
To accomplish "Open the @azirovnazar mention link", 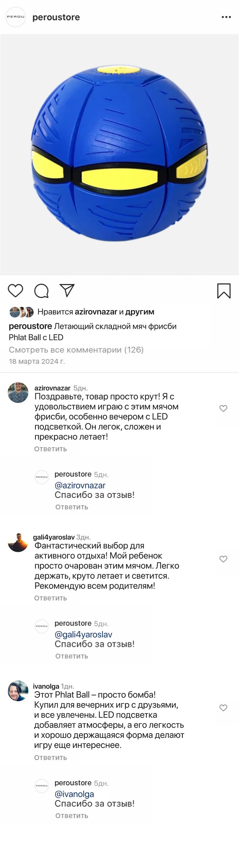I will [x=80, y=485].
